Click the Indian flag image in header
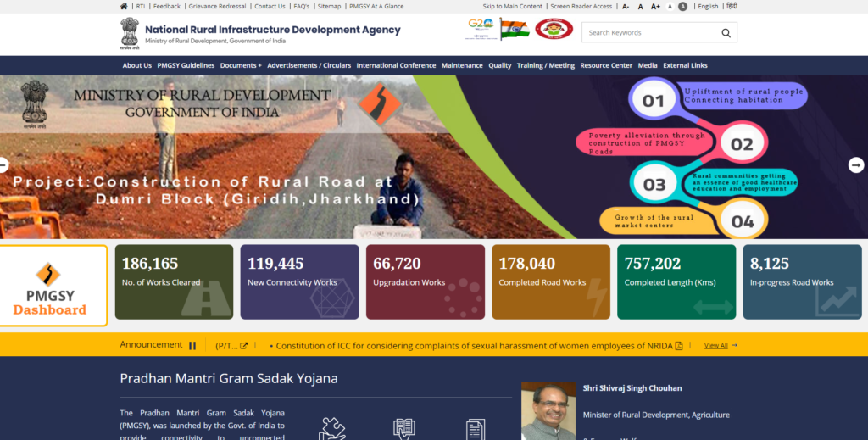Screen dimensions: 868x440 click(x=515, y=29)
